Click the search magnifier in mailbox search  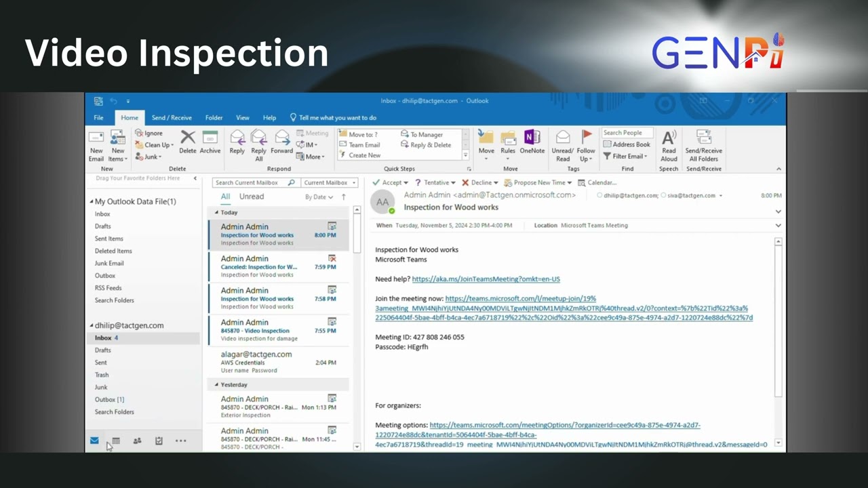[292, 182]
